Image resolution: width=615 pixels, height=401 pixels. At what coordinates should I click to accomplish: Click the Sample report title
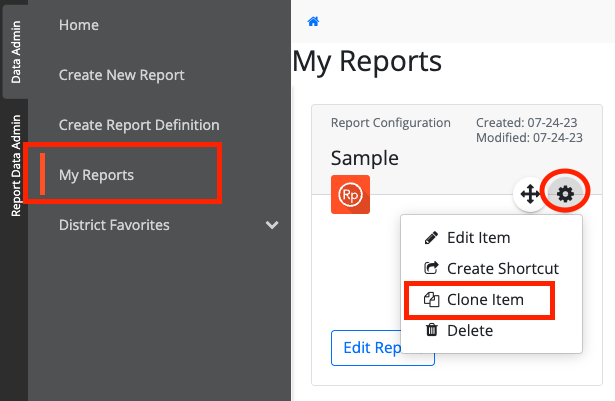pos(364,158)
